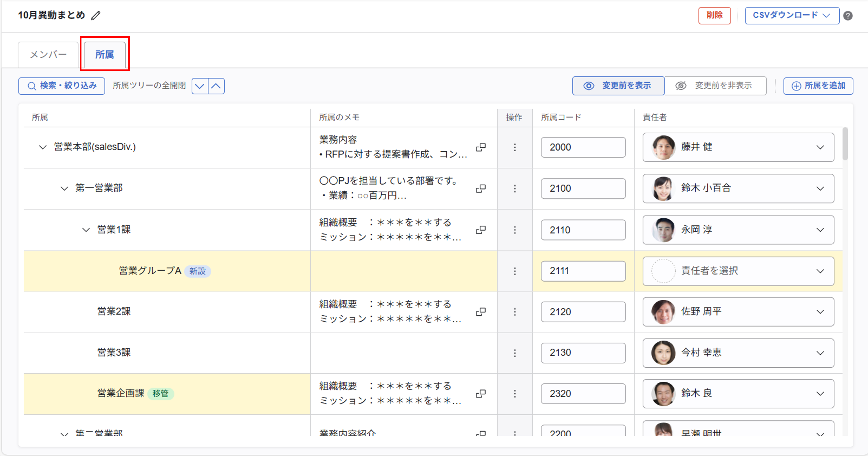Enable 変更前を表示 view toggle

pos(618,86)
